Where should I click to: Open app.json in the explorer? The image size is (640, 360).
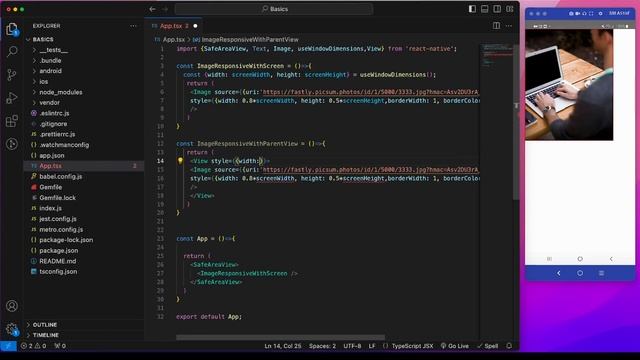click(x=83, y=156)
